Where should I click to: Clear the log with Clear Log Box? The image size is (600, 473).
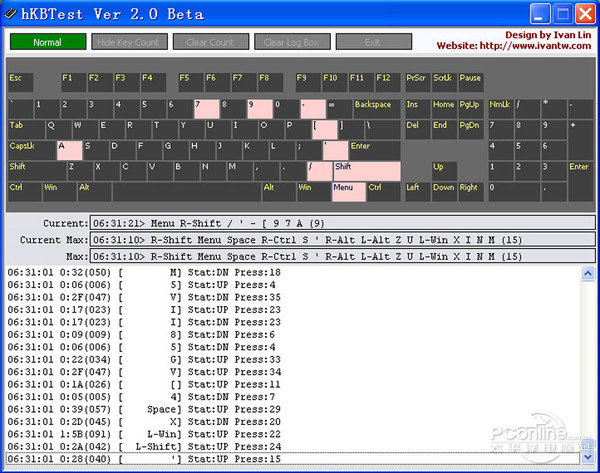[291, 42]
